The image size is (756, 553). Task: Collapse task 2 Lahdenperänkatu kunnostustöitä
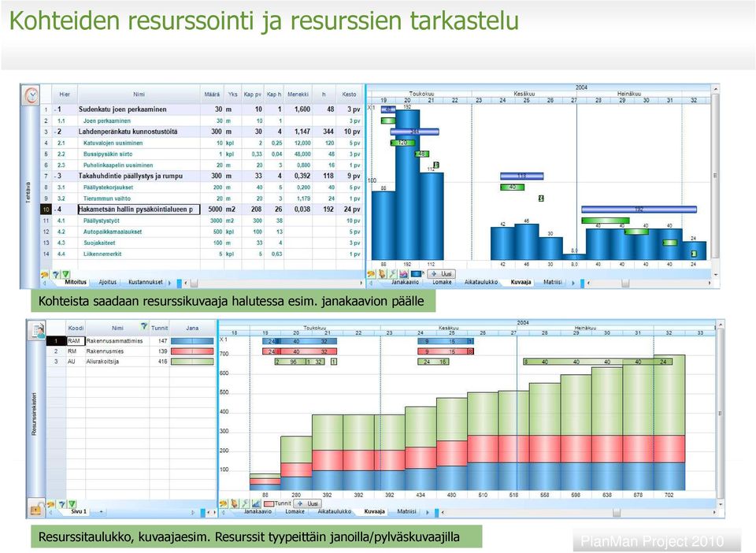pos(55,132)
